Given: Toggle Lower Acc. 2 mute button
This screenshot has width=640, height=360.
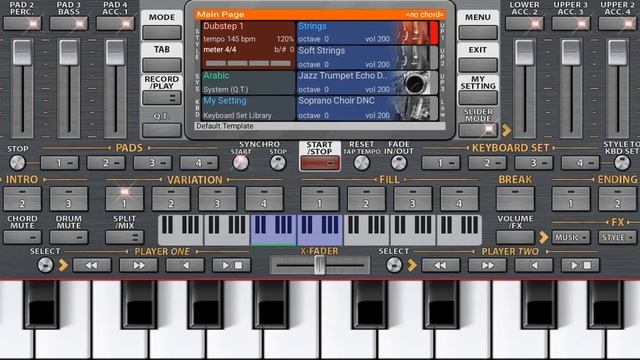Looking at the screenshot, I should [x=524, y=24].
